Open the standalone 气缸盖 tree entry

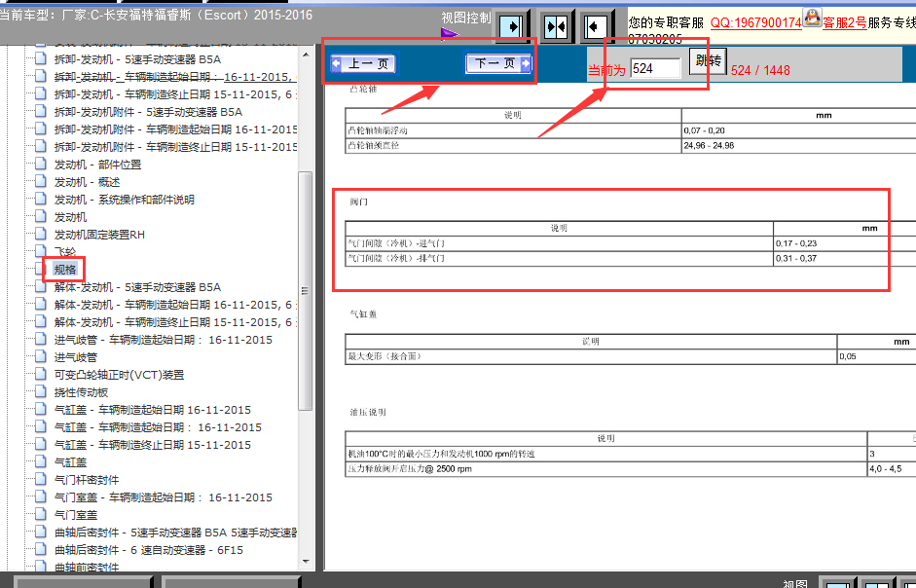click(71, 462)
